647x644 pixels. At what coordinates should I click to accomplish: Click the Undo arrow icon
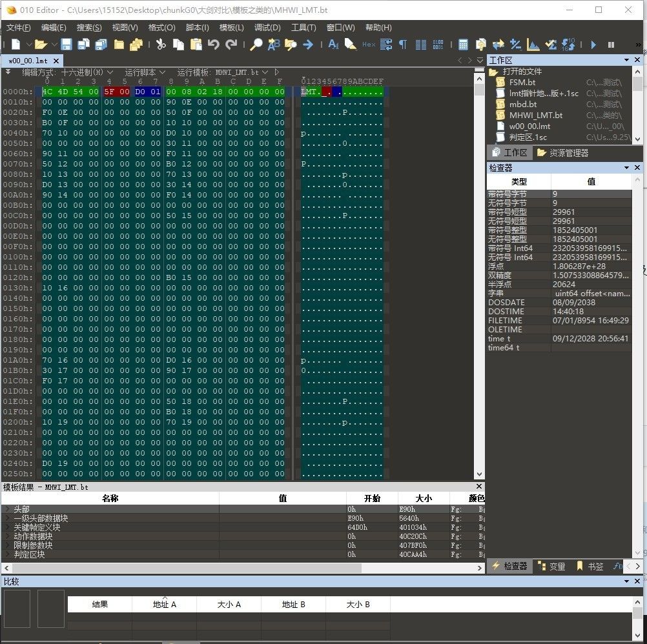click(214, 45)
